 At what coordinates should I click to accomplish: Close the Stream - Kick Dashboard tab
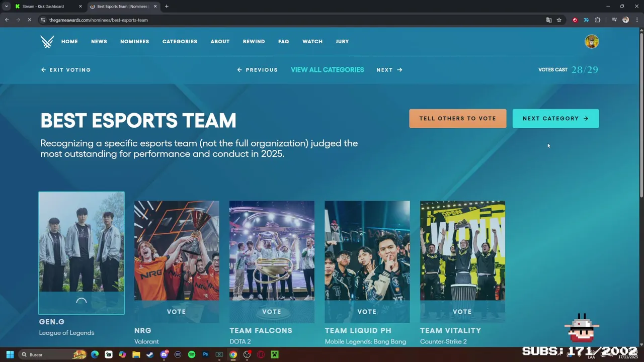pos(80,7)
